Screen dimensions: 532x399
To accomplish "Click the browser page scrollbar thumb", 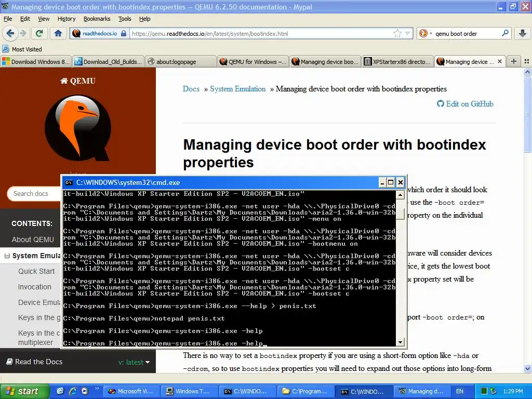I will click(x=528, y=114).
